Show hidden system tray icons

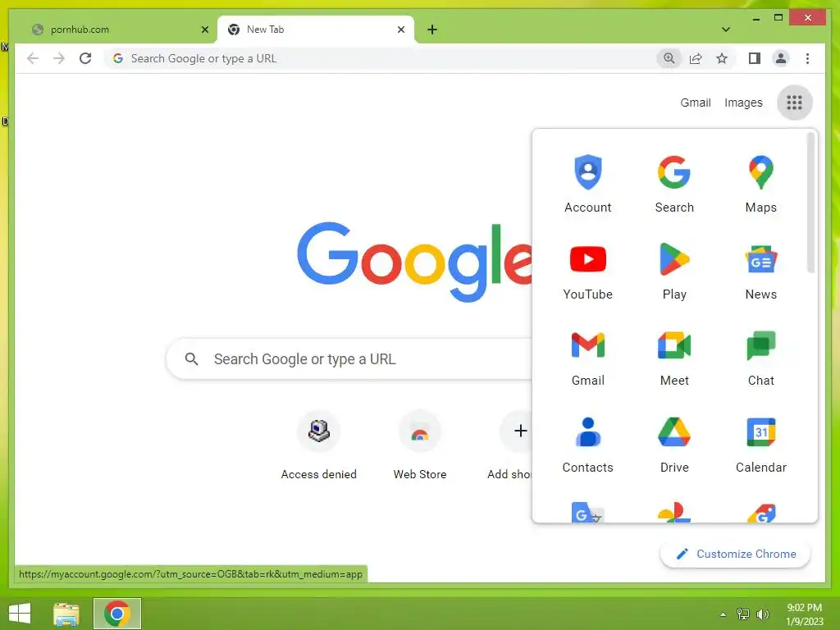click(723, 614)
